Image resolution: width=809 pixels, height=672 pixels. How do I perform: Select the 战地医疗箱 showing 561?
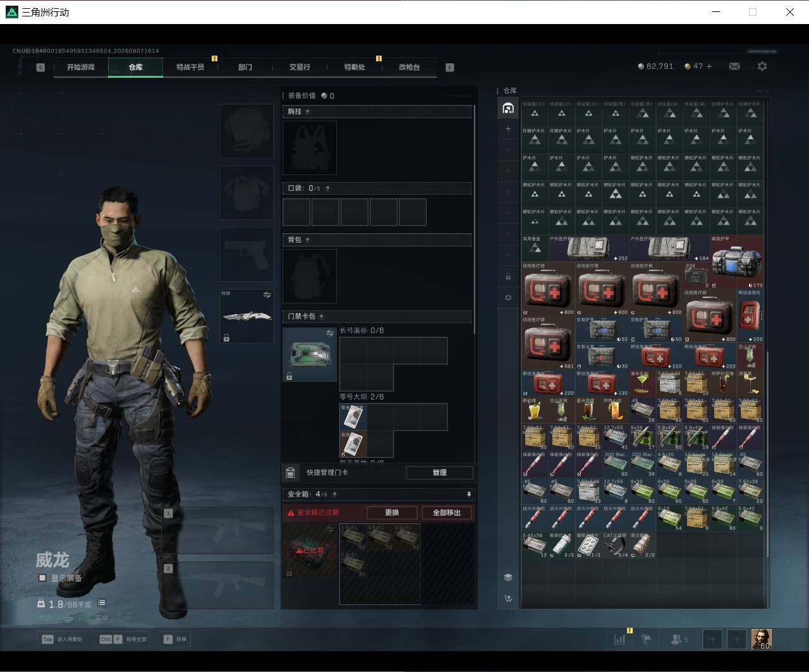(548, 343)
